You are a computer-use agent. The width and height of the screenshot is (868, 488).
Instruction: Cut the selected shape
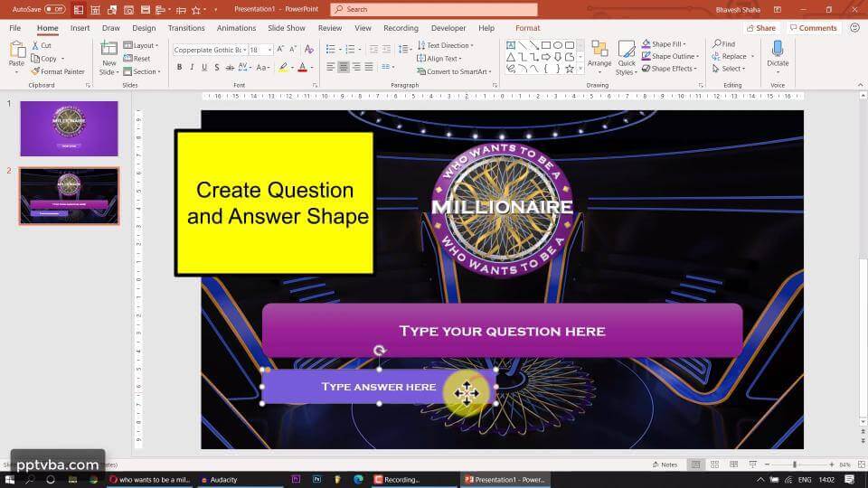coord(42,45)
